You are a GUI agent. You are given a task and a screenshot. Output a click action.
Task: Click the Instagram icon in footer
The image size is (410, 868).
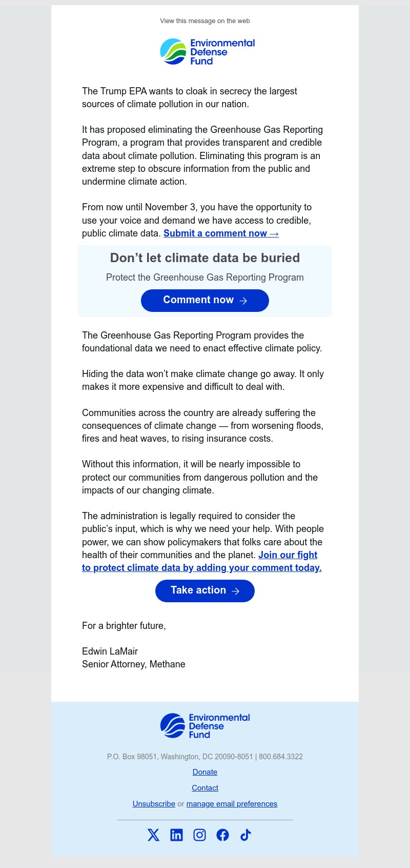tap(199, 835)
